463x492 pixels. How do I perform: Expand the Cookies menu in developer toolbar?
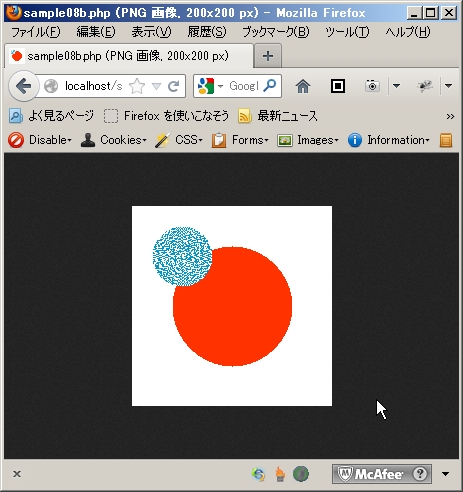[114, 140]
